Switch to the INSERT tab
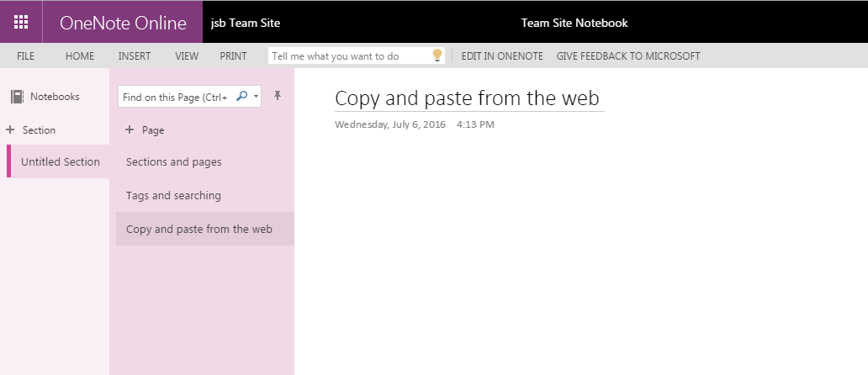 [135, 55]
